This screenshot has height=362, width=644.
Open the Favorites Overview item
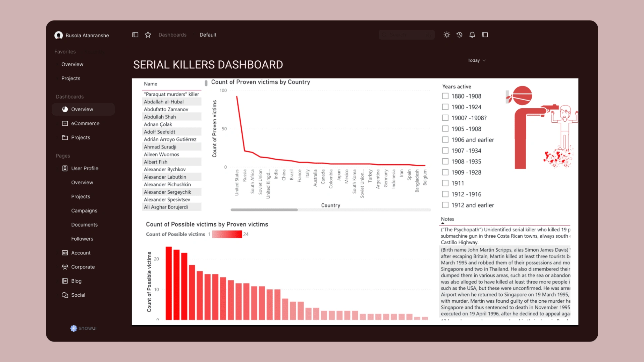coord(72,64)
